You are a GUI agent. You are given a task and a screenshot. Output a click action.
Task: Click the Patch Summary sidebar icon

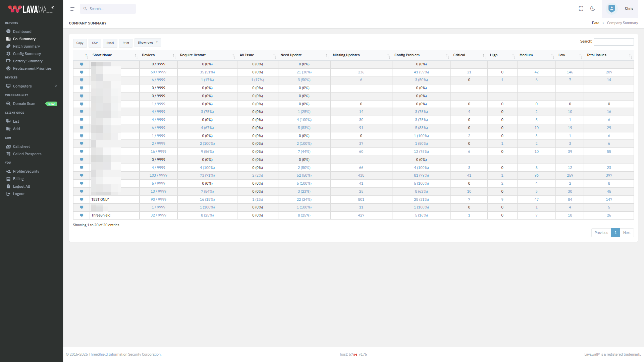(8, 46)
